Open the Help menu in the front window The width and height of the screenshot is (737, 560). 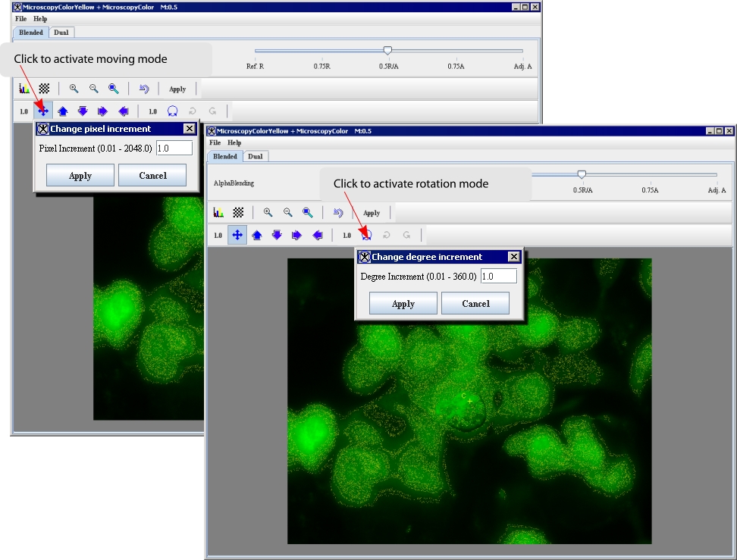click(x=234, y=142)
